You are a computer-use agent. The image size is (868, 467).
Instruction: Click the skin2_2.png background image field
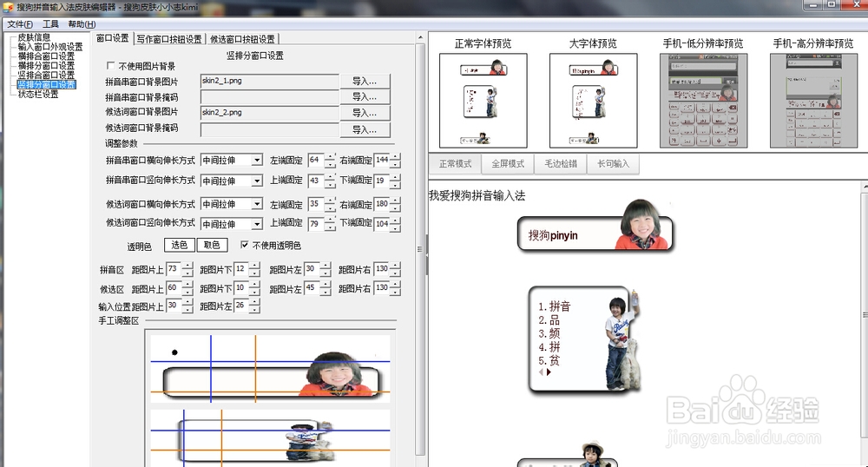point(270,113)
